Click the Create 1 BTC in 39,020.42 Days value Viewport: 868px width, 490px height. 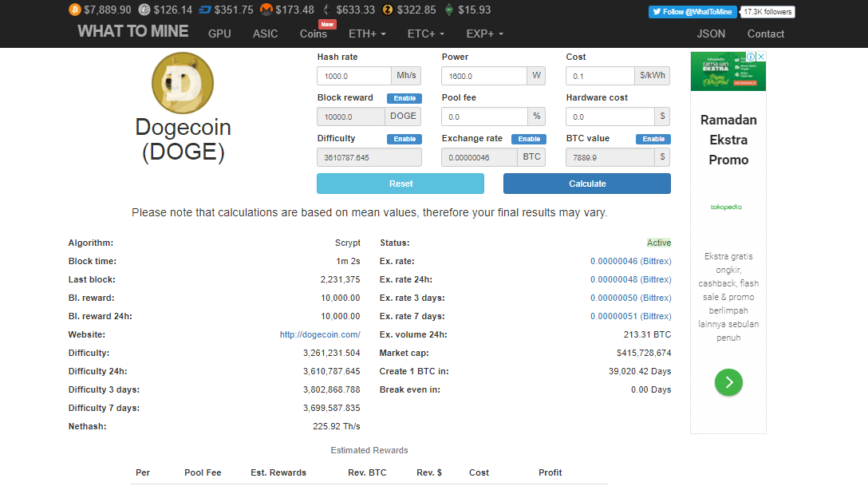[x=640, y=371]
